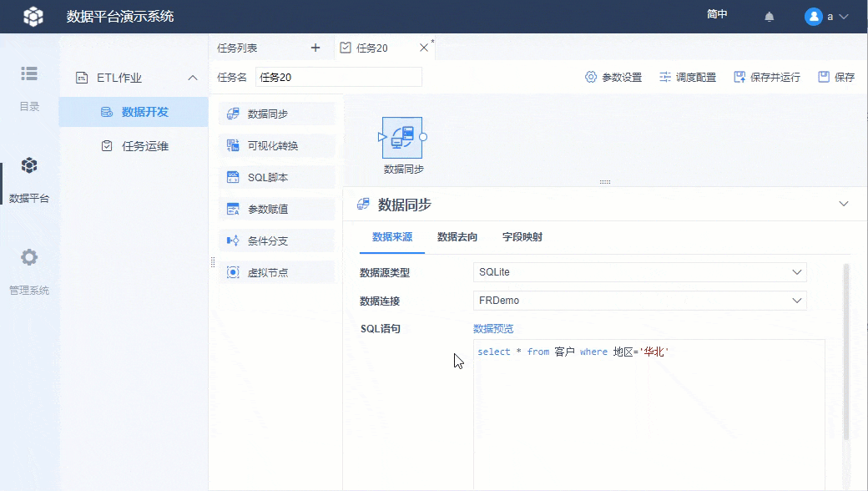
Task: Switch to the 任务列表 tab
Action: click(x=237, y=48)
